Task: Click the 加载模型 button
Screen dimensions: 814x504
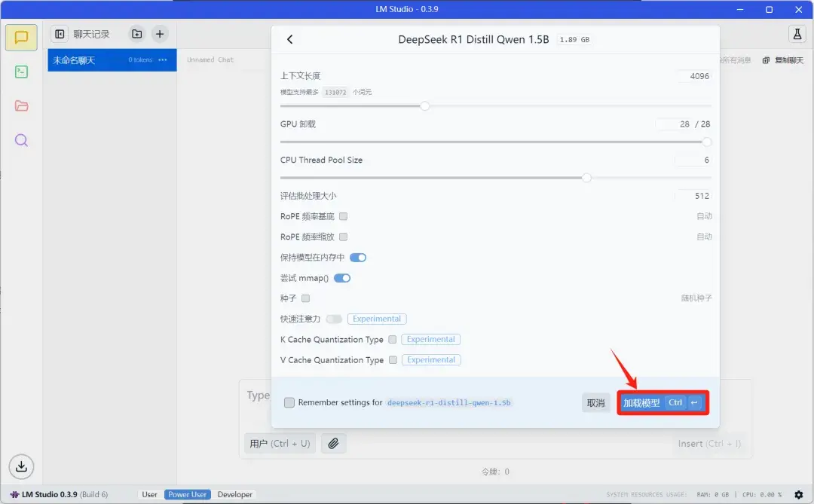Action: tap(663, 403)
